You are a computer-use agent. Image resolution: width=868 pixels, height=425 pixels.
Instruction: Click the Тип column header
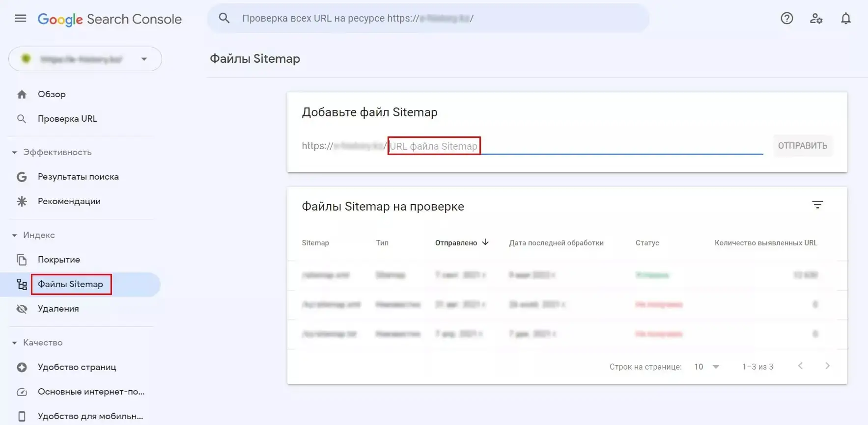tap(382, 242)
